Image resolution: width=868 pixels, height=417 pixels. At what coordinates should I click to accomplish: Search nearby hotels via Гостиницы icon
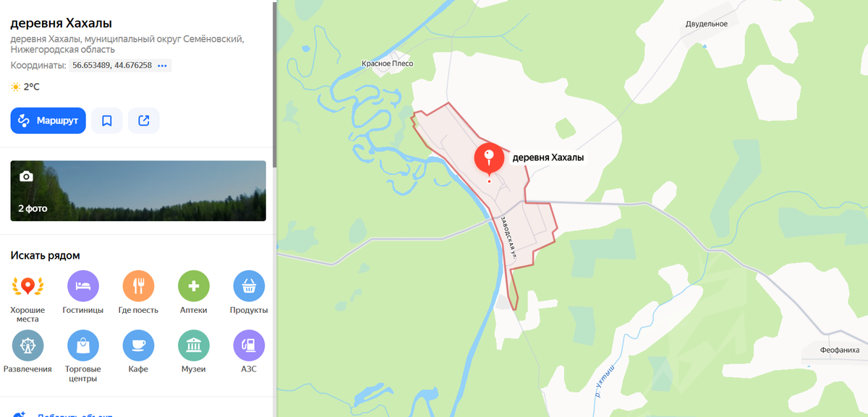[x=83, y=286]
